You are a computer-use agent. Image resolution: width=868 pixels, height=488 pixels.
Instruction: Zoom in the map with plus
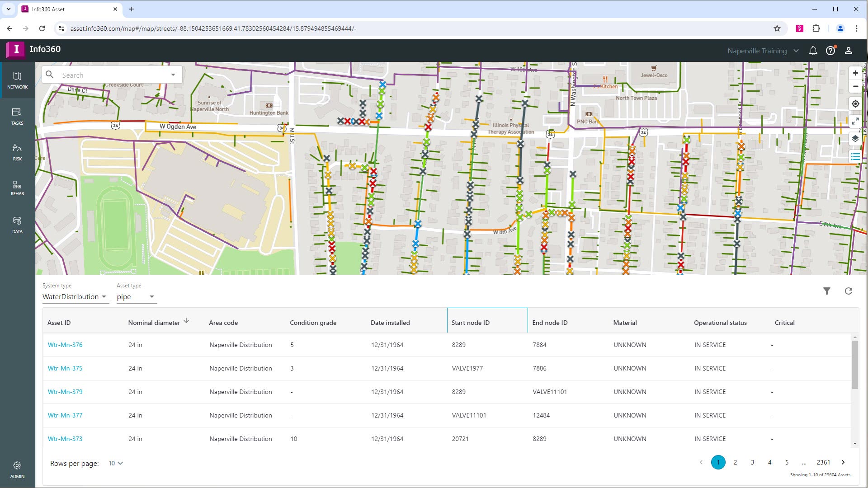point(855,73)
